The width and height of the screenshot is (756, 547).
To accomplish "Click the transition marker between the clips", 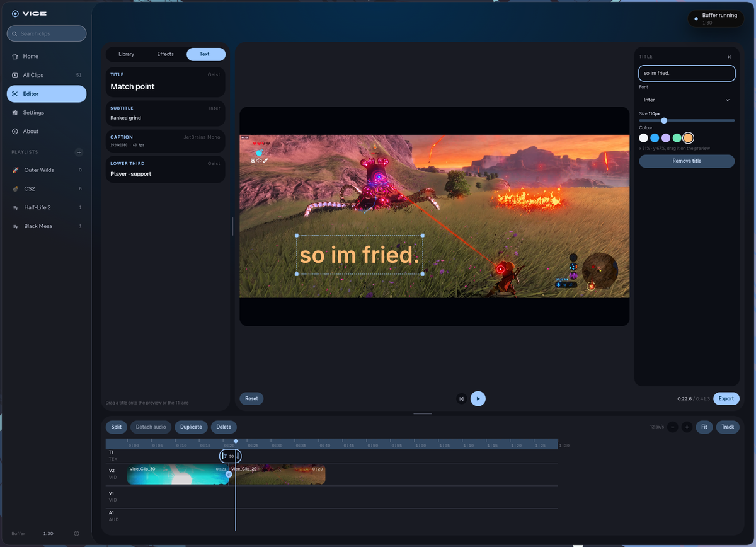I will tap(229, 475).
